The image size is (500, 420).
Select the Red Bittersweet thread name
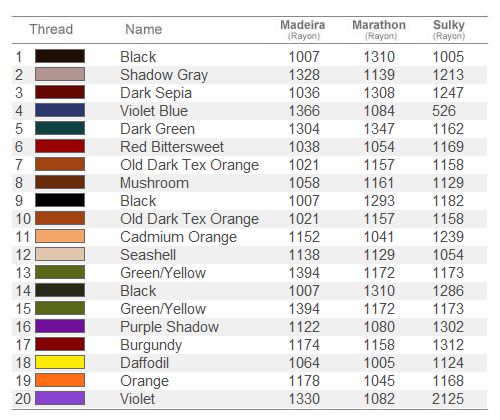click(x=172, y=147)
